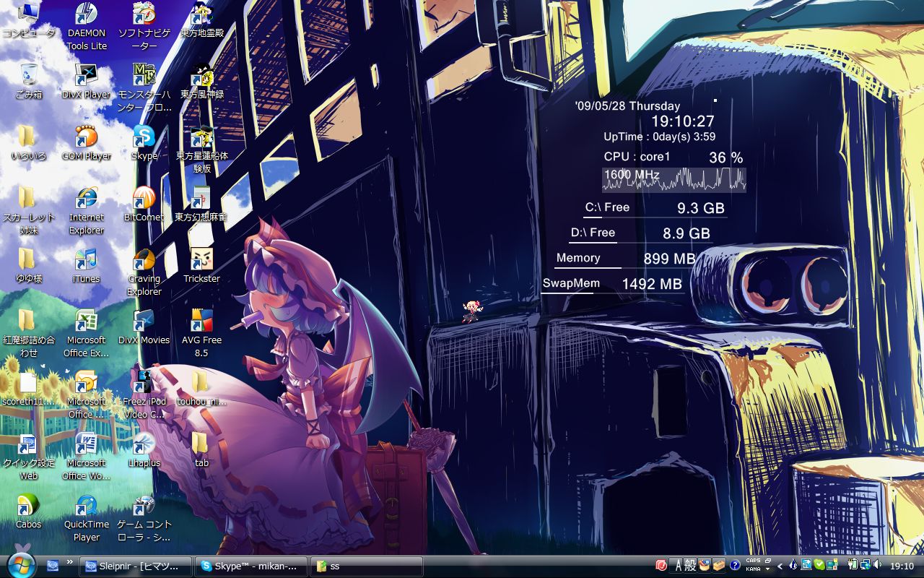Select the モンスターハンター desktop shortcut
Image resolution: width=924 pixels, height=578 pixels.
tap(144, 88)
